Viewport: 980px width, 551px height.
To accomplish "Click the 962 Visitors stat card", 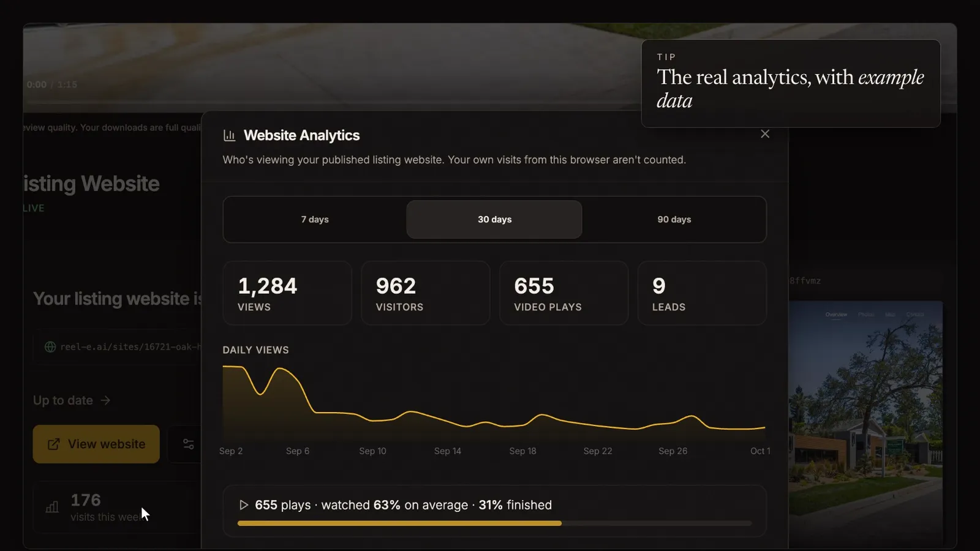I will pos(426,293).
